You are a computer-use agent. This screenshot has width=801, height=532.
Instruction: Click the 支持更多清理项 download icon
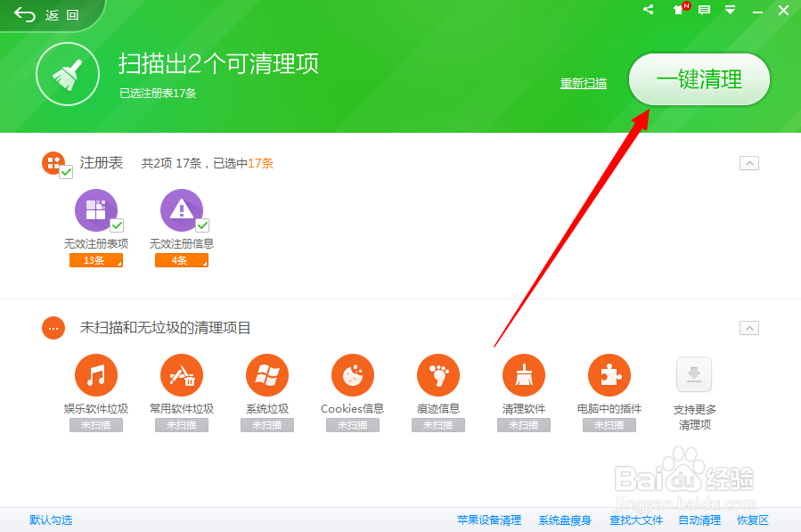point(694,374)
